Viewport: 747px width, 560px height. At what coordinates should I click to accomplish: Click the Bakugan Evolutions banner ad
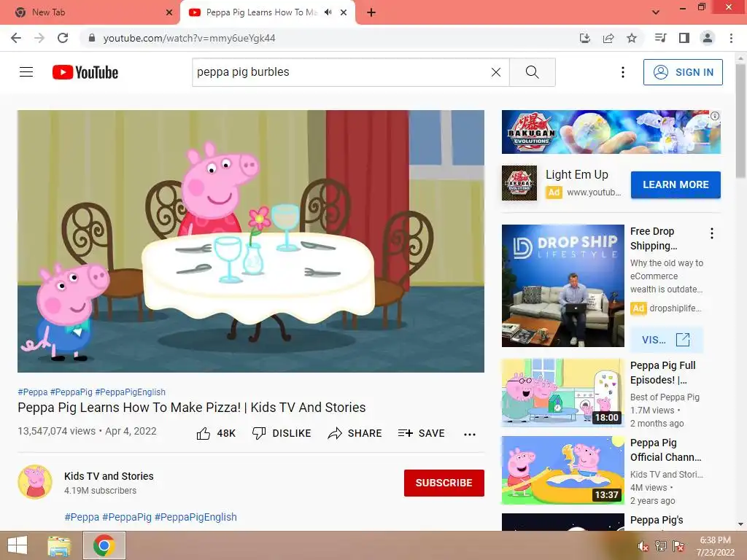click(x=611, y=132)
